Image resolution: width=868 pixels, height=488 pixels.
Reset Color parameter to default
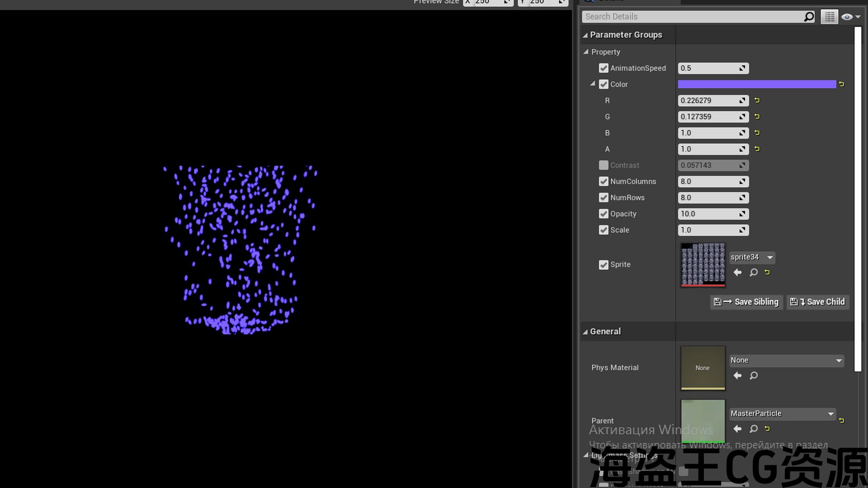click(x=841, y=84)
